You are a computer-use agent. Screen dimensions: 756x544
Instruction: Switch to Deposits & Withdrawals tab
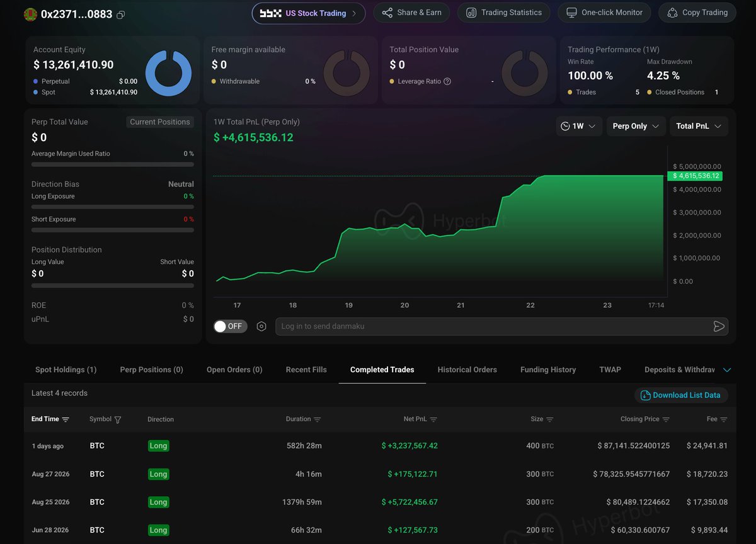click(x=680, y=370)
